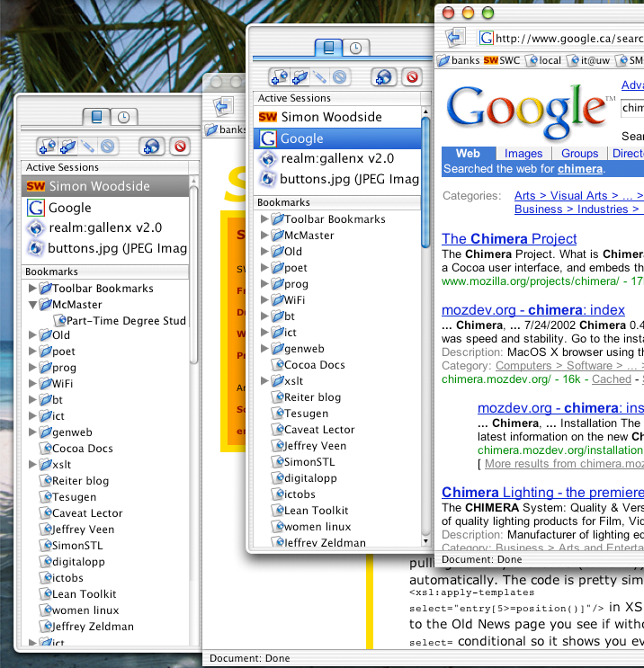Click the Back arrow in the Google window
The height and width of the screenshot is (668, 644).
click(x=455, y=37)
